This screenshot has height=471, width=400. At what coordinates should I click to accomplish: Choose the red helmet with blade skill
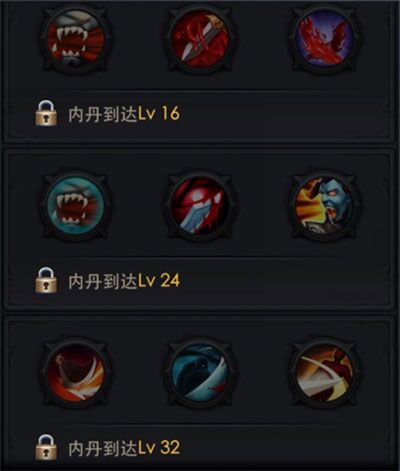click(x=200, y=206)
